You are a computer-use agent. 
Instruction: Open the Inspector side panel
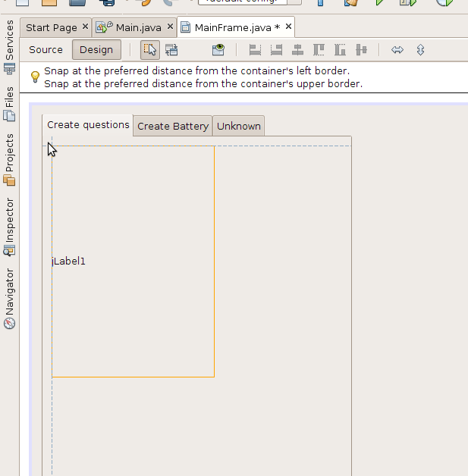click(9, 227)
